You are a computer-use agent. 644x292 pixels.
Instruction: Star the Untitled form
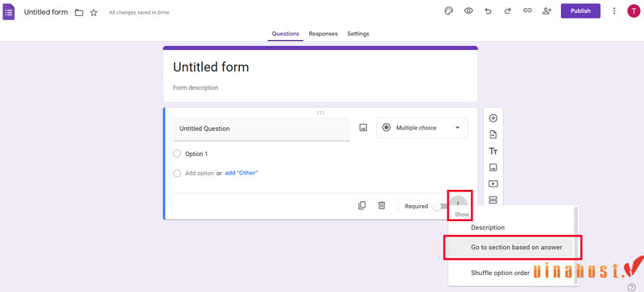[93, 13]
